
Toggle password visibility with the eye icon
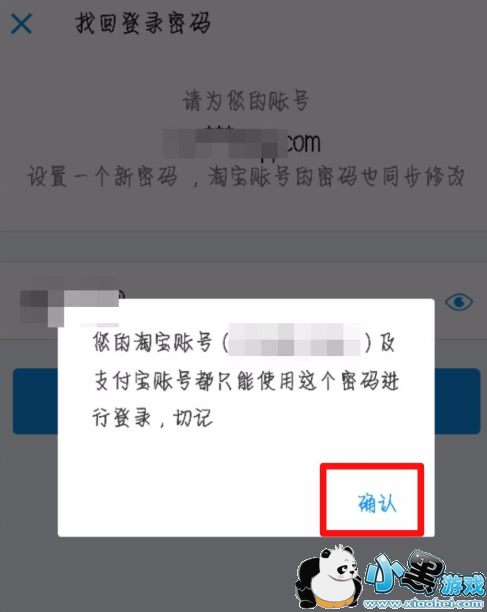point(459,302)
